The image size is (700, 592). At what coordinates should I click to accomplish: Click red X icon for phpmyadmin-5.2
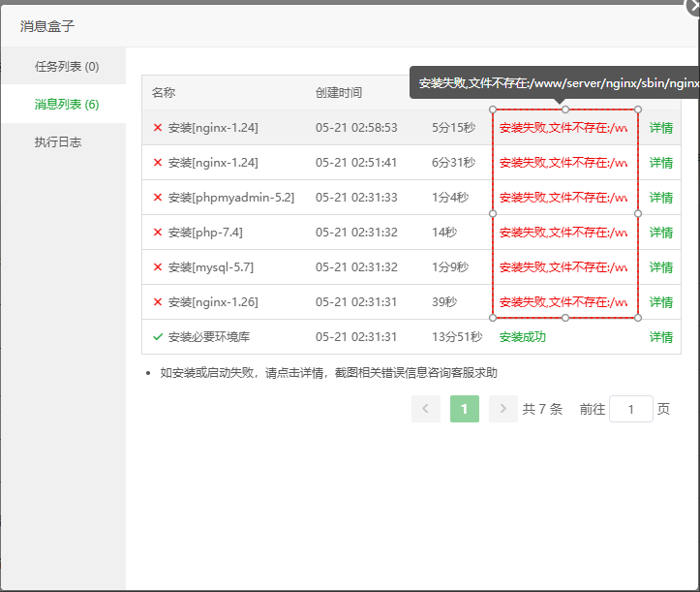pyautogui.click(x=158, y=197)
